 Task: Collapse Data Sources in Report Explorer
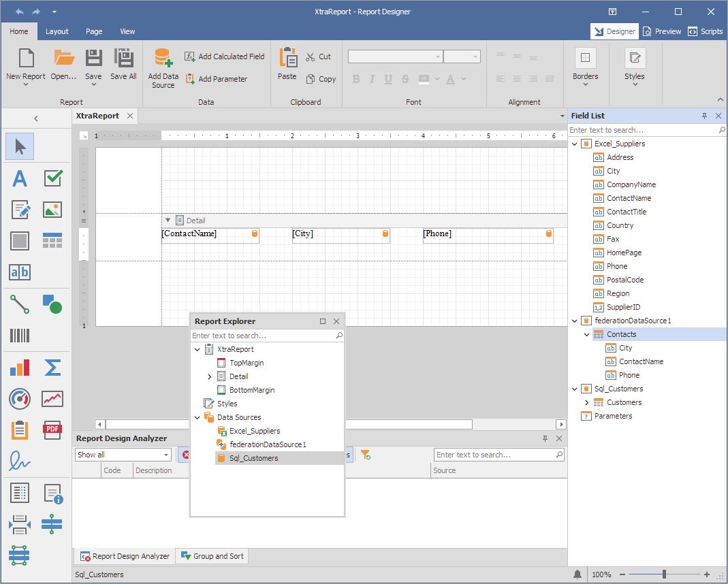[x=197, y=417]
